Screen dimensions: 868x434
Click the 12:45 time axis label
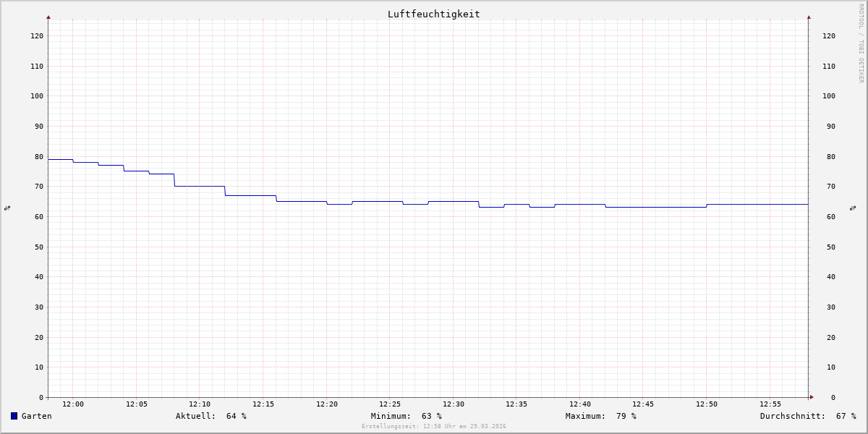(644, 404)
